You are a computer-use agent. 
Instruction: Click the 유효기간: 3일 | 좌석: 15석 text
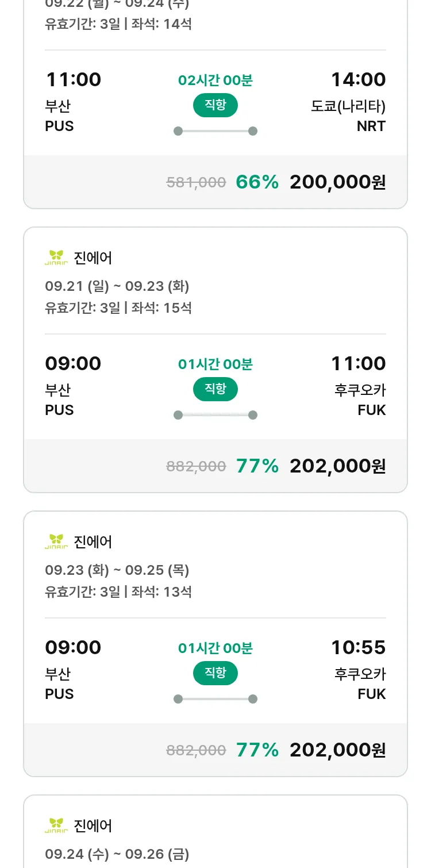pos(118,308)
